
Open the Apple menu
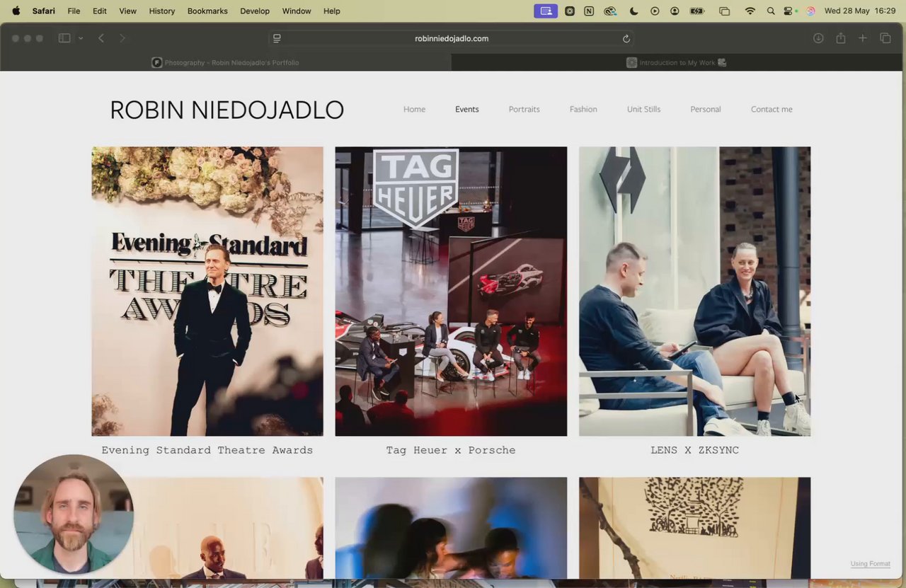pyautogui.click(x=16, y=11)
